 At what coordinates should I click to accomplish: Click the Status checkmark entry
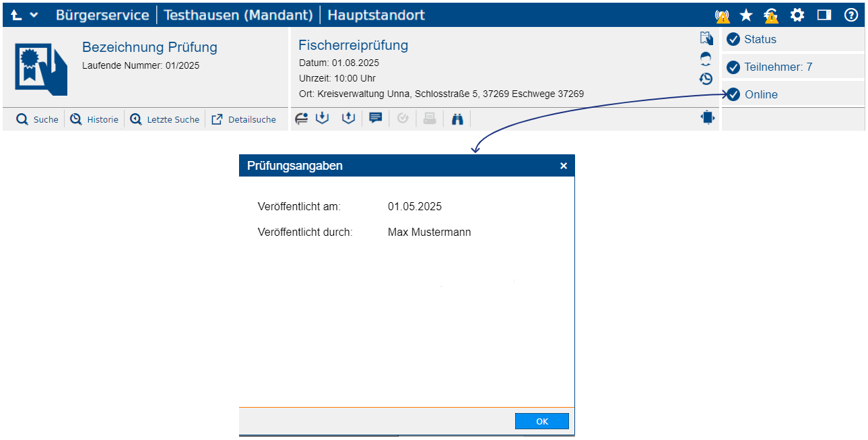pyautogui.click(x=760, y=39)
